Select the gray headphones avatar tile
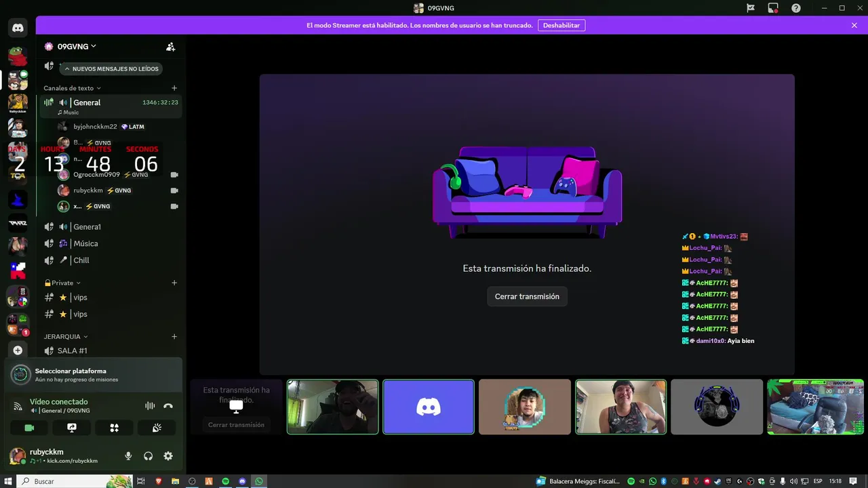The width and height of the screenshot is (868, 488). coord(717,407)
